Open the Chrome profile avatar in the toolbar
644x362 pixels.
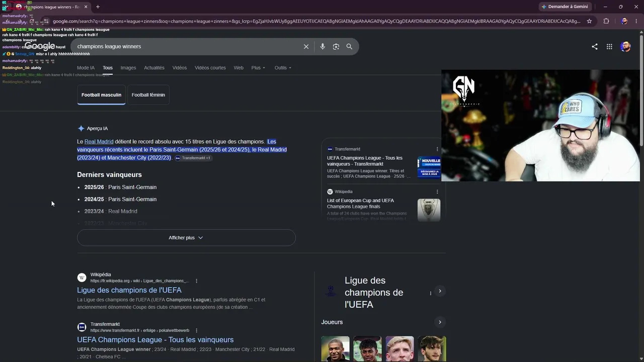click(624, 21)
